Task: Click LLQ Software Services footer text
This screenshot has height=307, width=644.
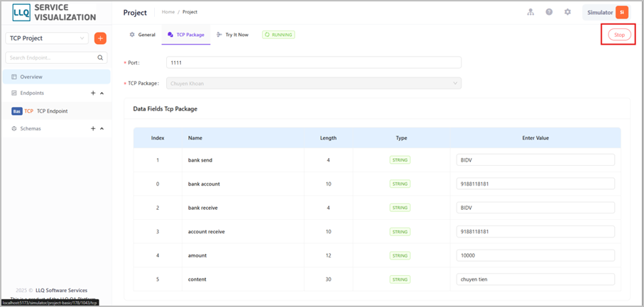Action: click(x=61, y=290)
